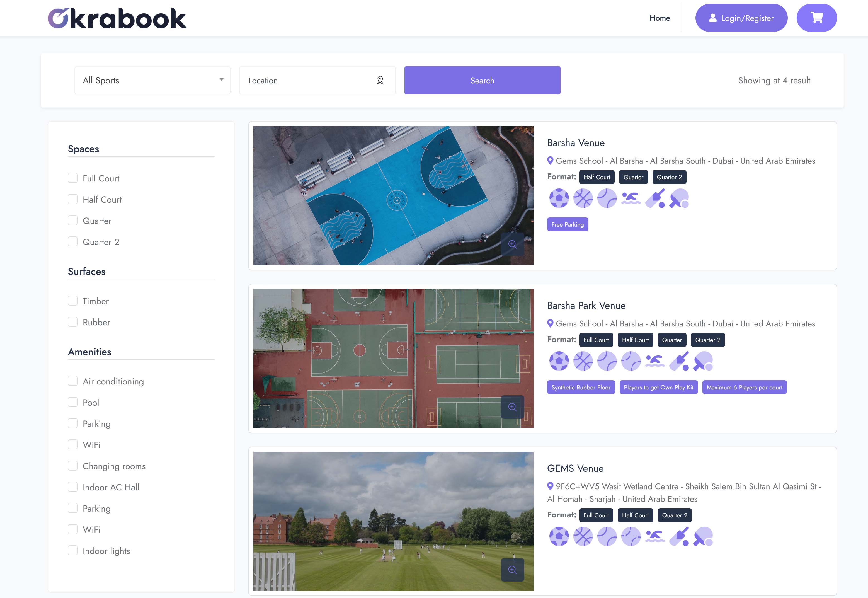The height and width of the screenshot is (598, 868).
Task: Tick the Indoor AC Hall checkbox
Action: pos(73,487)
